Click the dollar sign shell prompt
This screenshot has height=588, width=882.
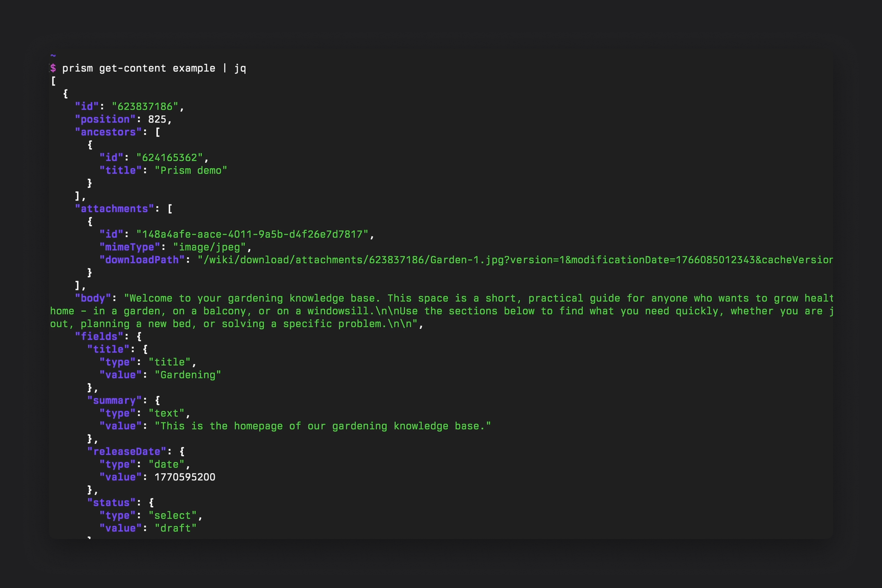(53, 68)
